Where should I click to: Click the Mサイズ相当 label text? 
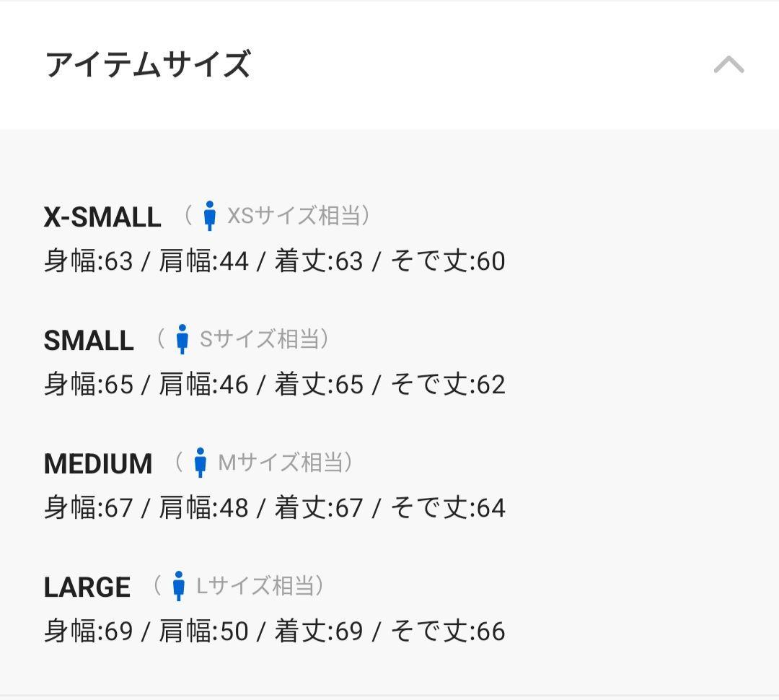click(280, 463)
